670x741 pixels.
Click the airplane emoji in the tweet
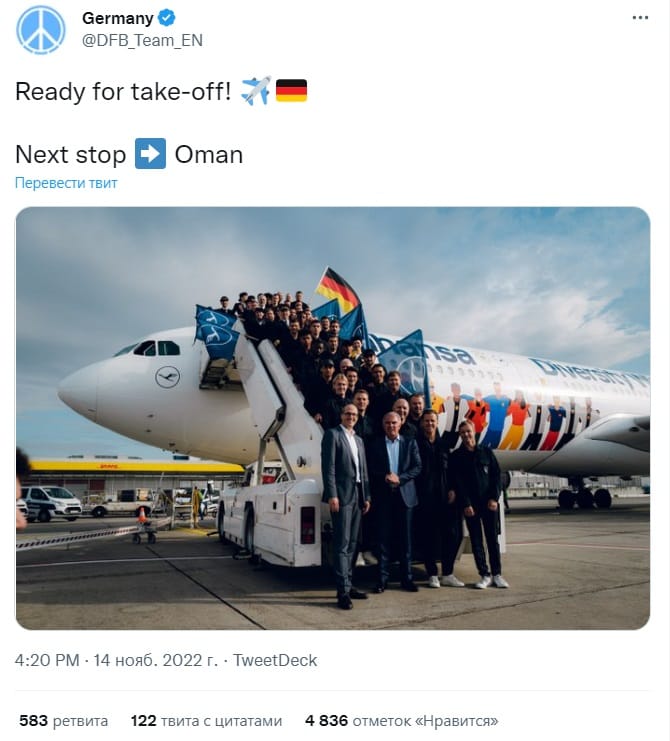(x=256, y=91)
